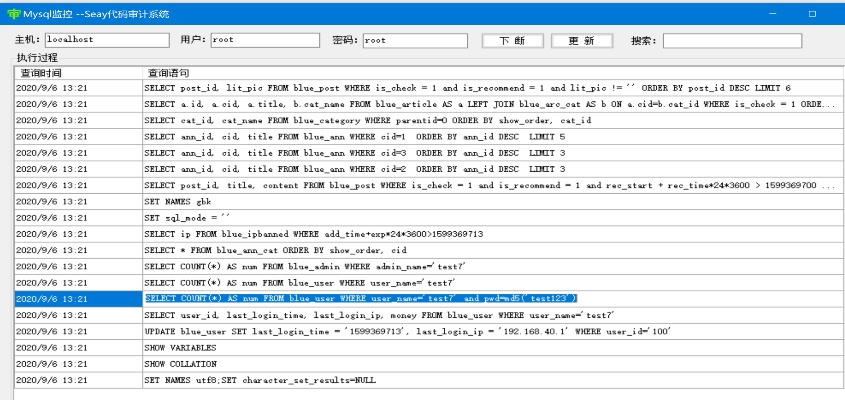Focus the 搜索 search box
Screen dimensions: 845x400
tap(732, 41)
